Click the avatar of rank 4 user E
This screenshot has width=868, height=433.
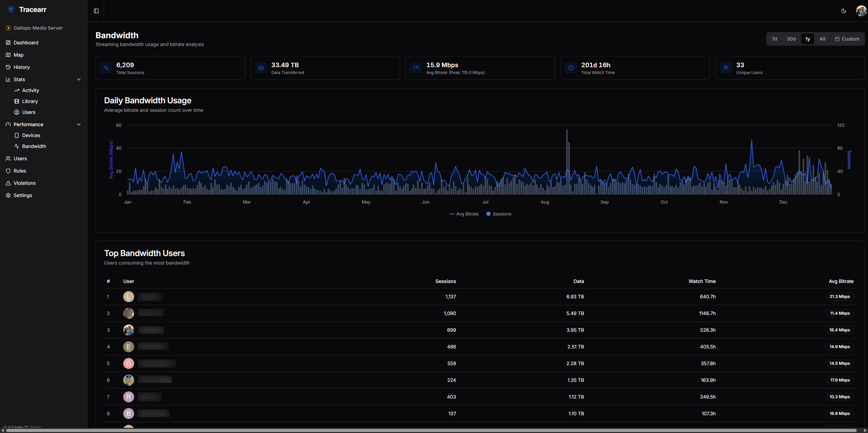tap(129, 347)
